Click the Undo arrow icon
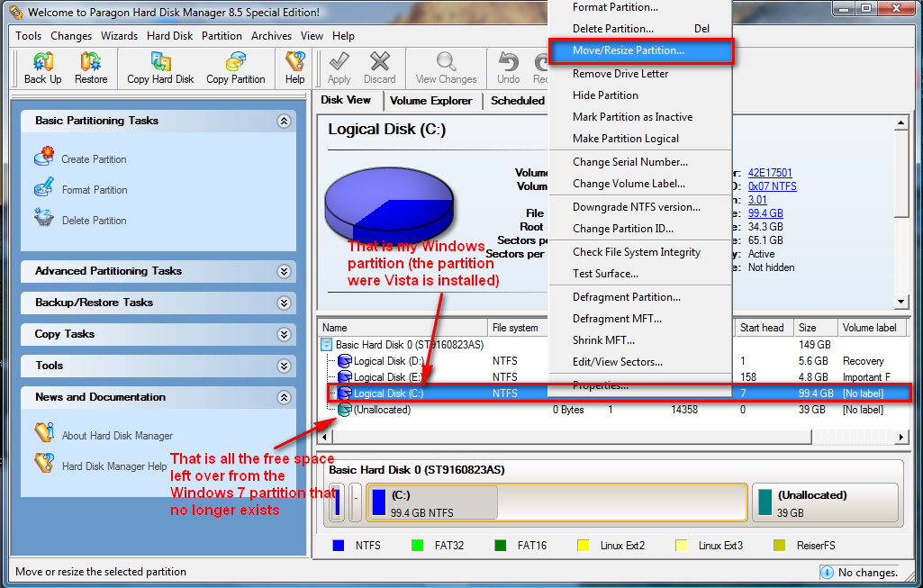The height and width of the screenshot is (588, 923). tap(508, 61)
